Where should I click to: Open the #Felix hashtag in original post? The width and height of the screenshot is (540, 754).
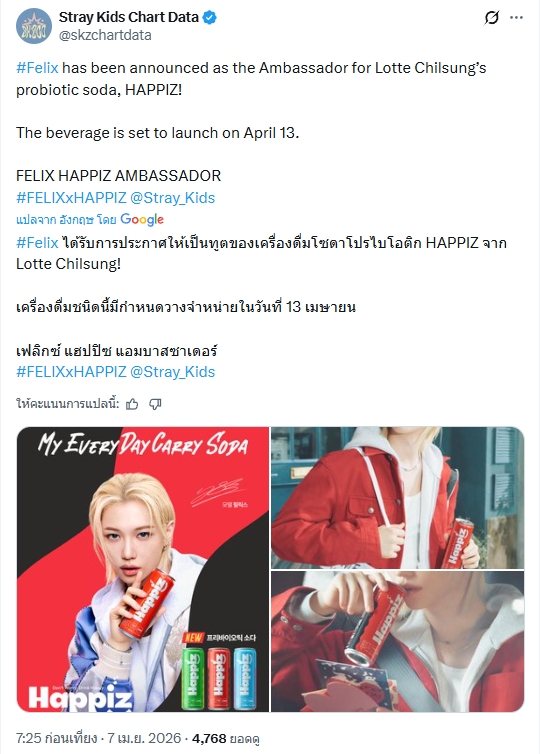[37, 68]
